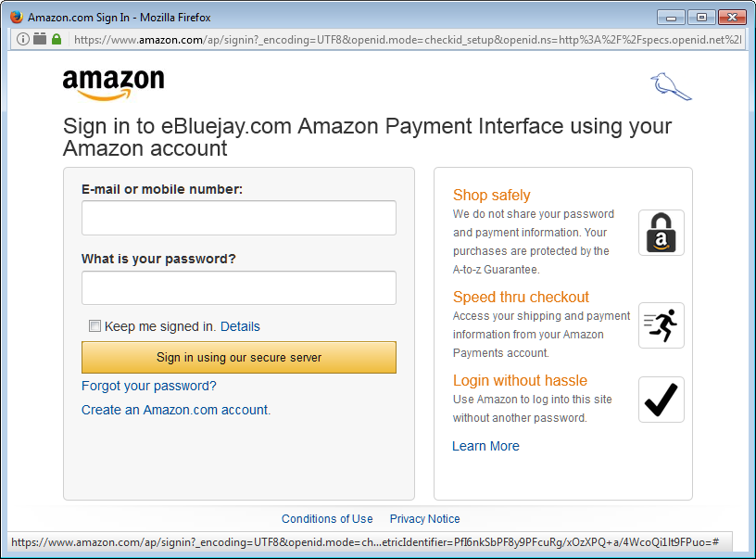756x559 pixels.
Task: Focus the password input field
Action: coord(239,288)
